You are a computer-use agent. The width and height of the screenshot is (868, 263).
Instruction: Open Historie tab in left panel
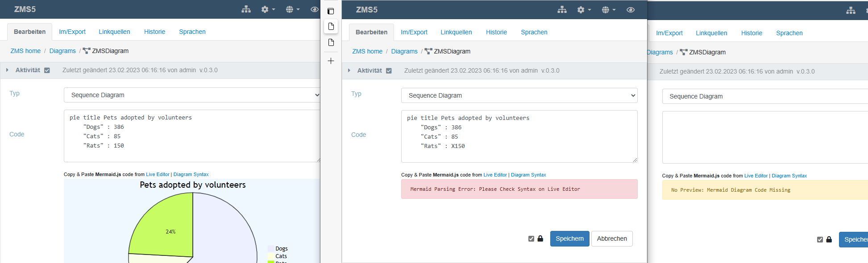coord(154,32)
